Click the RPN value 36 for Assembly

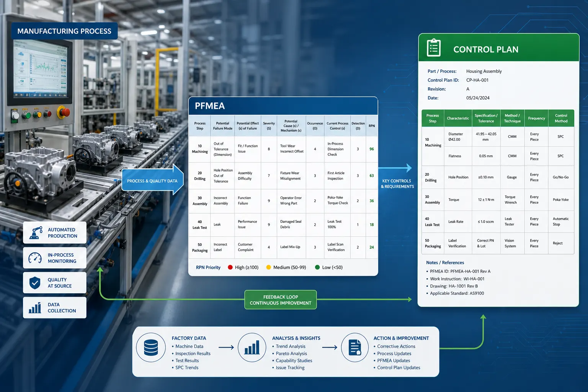(372, 201)
